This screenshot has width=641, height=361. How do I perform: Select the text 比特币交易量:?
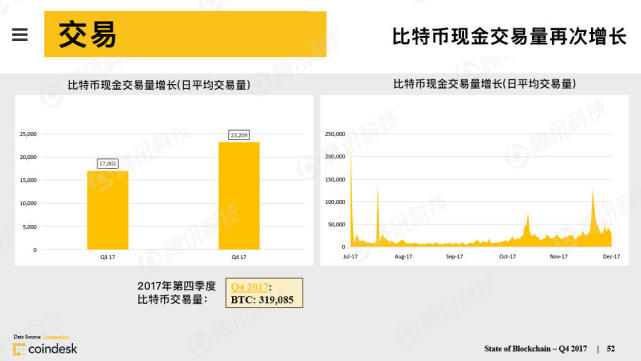172,300
